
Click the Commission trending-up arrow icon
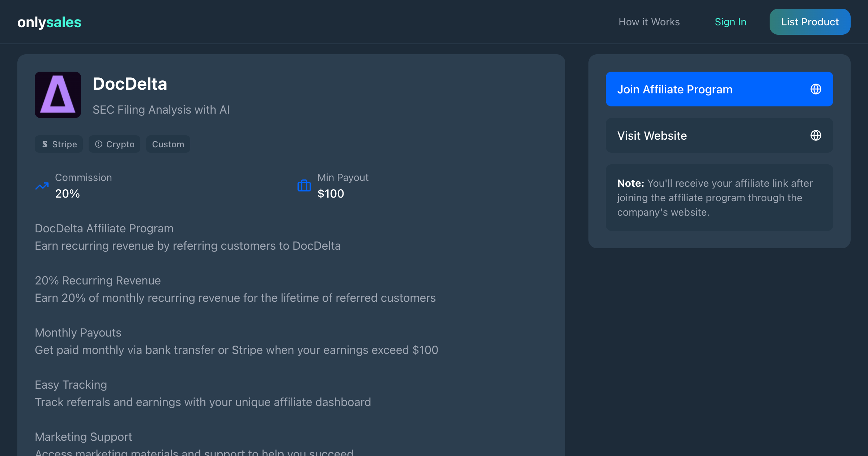click(x=42, y=186)
